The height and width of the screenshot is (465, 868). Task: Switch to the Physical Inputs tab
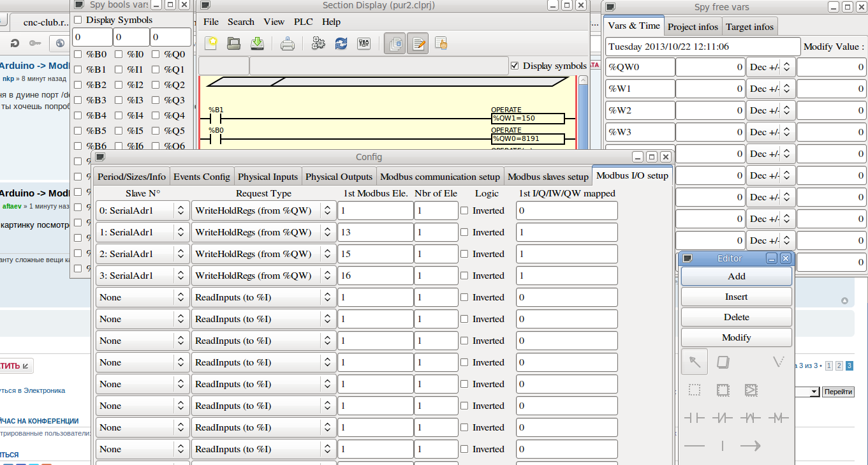tap(268, 177)
